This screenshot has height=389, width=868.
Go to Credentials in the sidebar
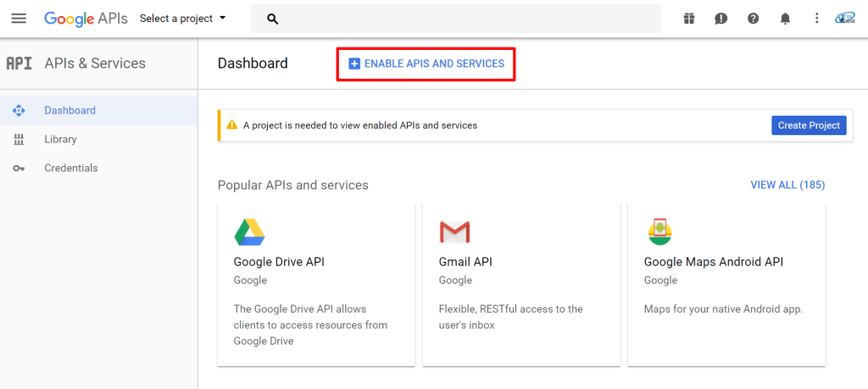(x=70, y=168)
